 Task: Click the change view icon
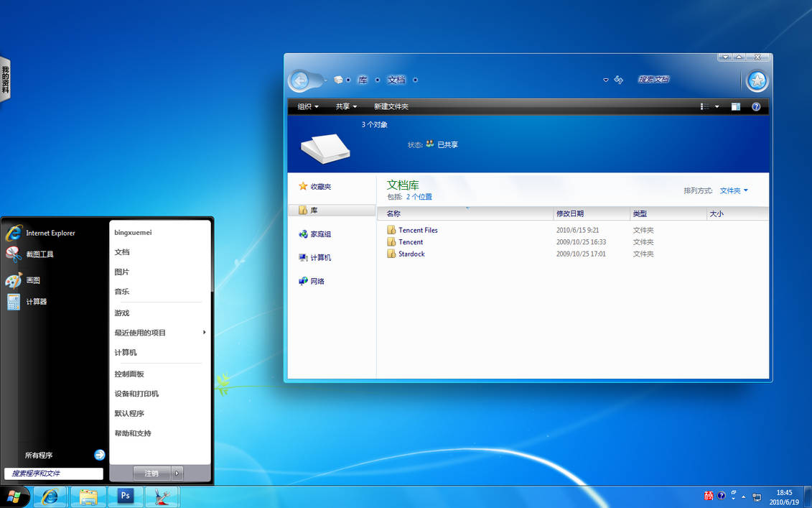(704, 107)
